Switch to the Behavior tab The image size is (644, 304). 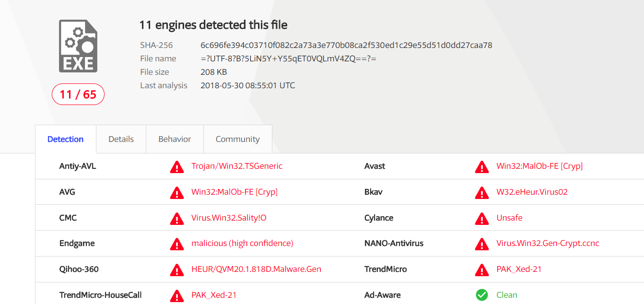(175, 139)
